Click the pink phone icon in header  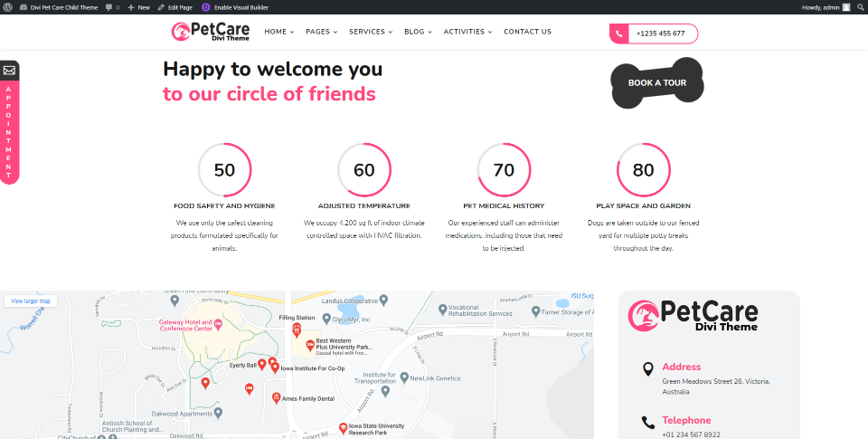619,33
